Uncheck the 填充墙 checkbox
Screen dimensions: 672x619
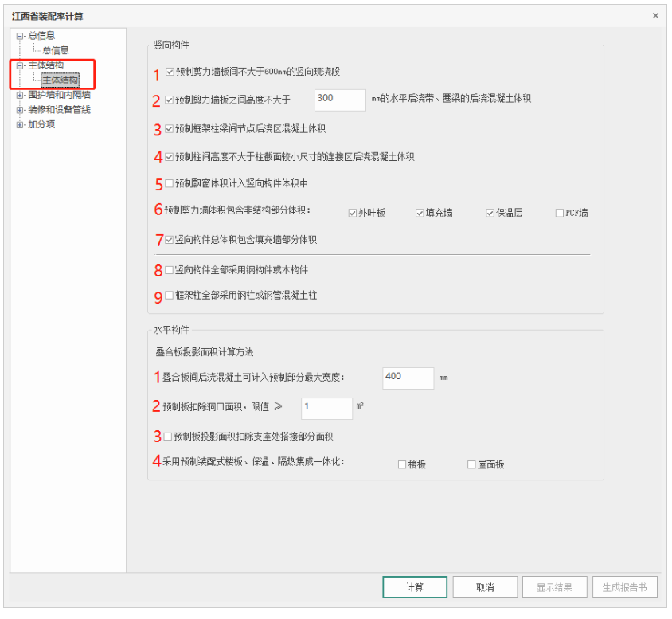point(420,214)
